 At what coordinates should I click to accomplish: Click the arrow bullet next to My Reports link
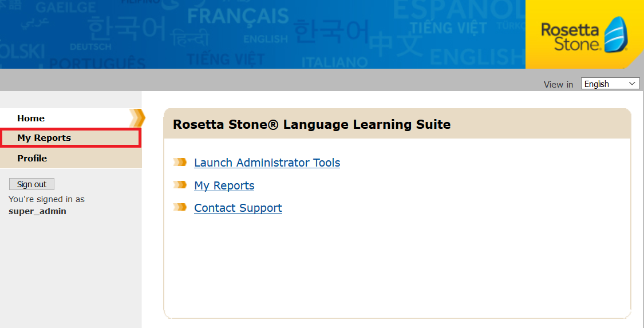coord(180,185)
